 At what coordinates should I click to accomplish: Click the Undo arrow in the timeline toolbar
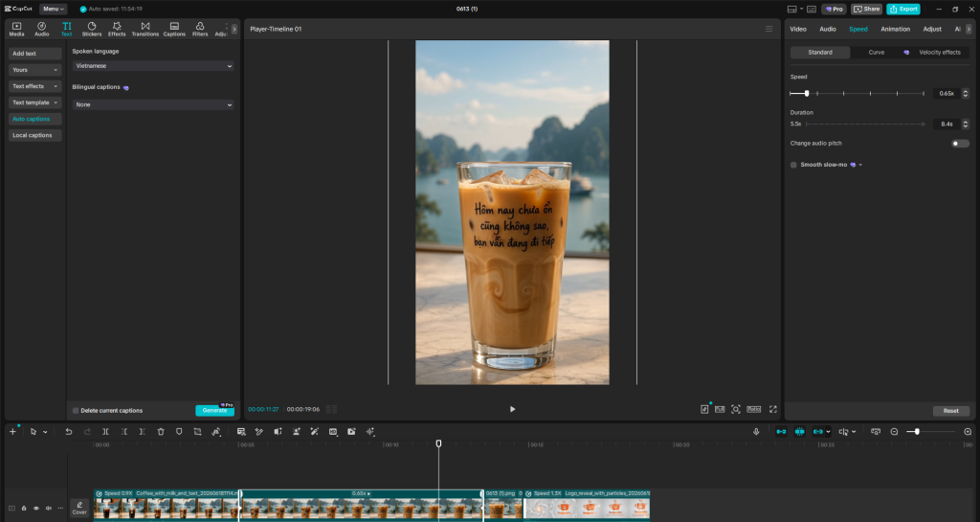69,431
